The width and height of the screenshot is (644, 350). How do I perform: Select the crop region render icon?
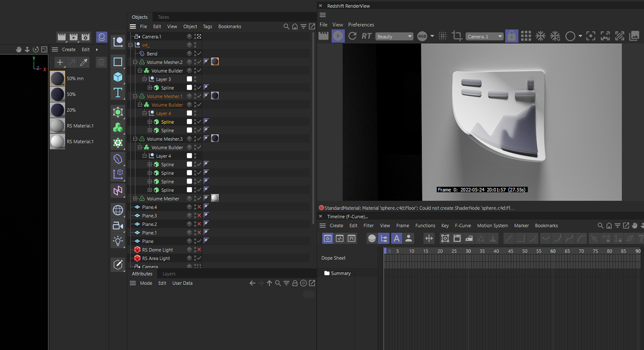[457, 36]
